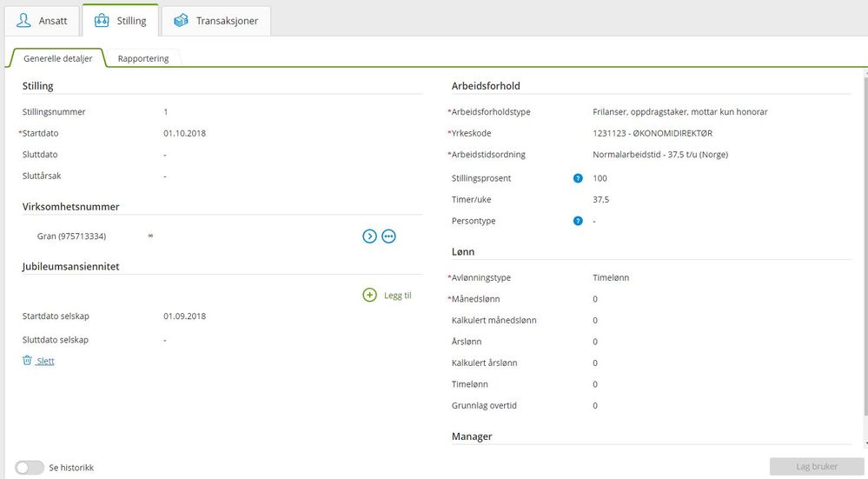Click the Slett link

click(x=45, y=361)
